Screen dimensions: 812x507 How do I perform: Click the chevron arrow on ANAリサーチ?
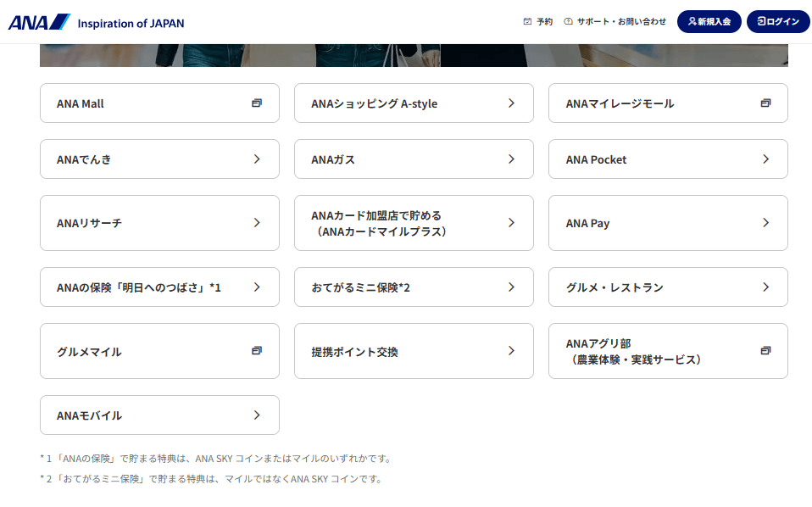click(257, 223)
